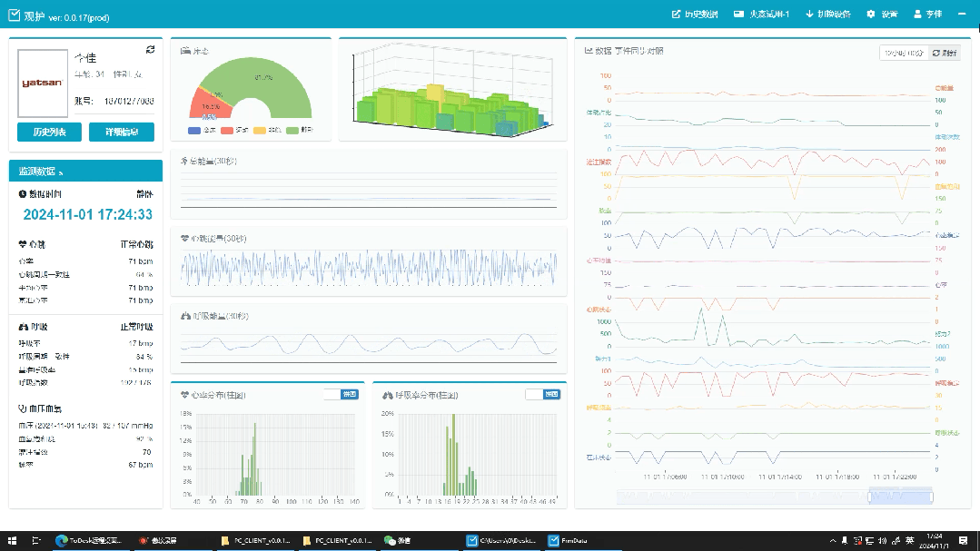The width and height of the screenshot is (980, 551).
Task: Open the first PC_CLIENT folder on the taskbar
Action: pos(255,541)
